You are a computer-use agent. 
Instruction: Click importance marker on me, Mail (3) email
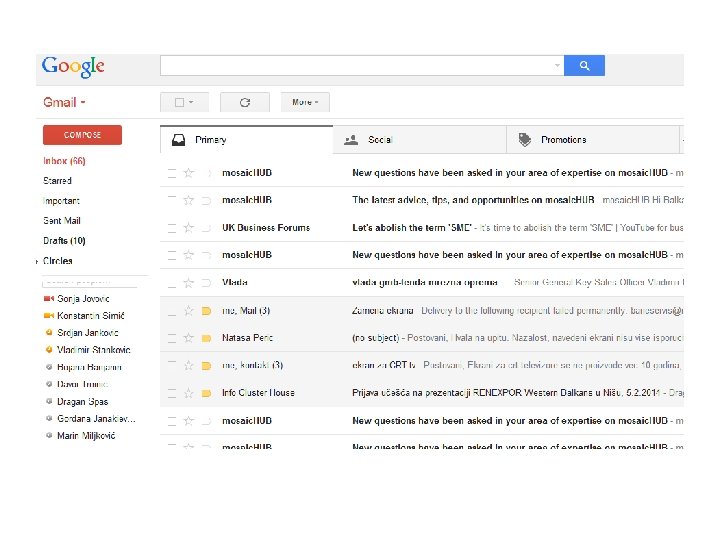[x=206, y=311]
